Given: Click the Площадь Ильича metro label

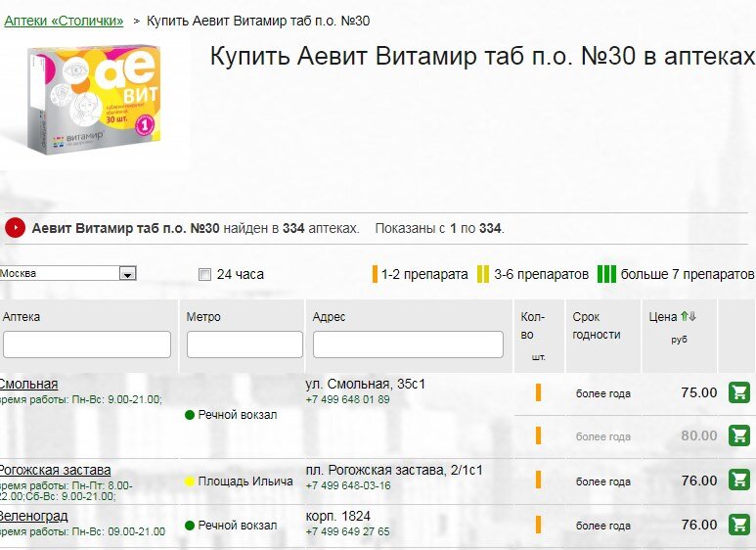Looking at the screenshot, I should (x=245, y=481).
